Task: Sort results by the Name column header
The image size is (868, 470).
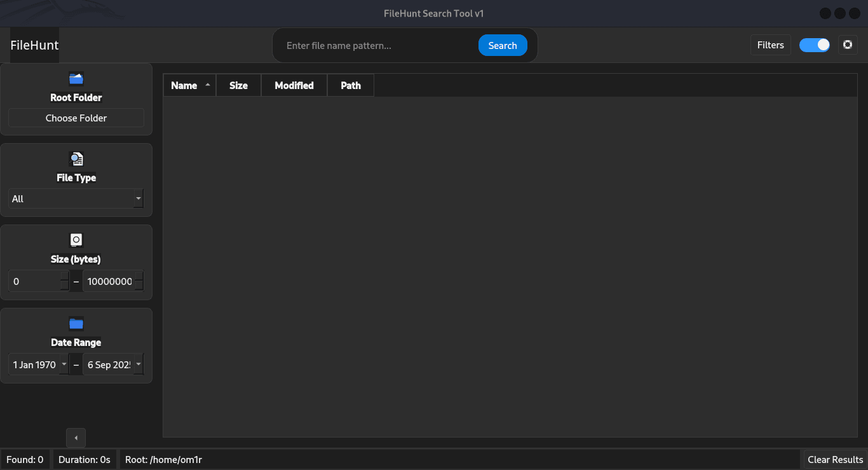Action: [x=190, y=85]
